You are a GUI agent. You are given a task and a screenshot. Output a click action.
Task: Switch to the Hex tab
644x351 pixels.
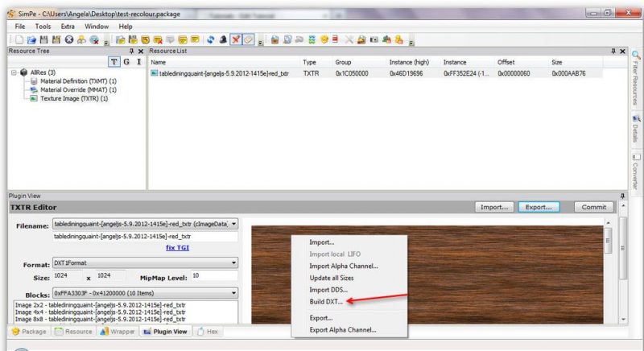click(x=208, y=332)
